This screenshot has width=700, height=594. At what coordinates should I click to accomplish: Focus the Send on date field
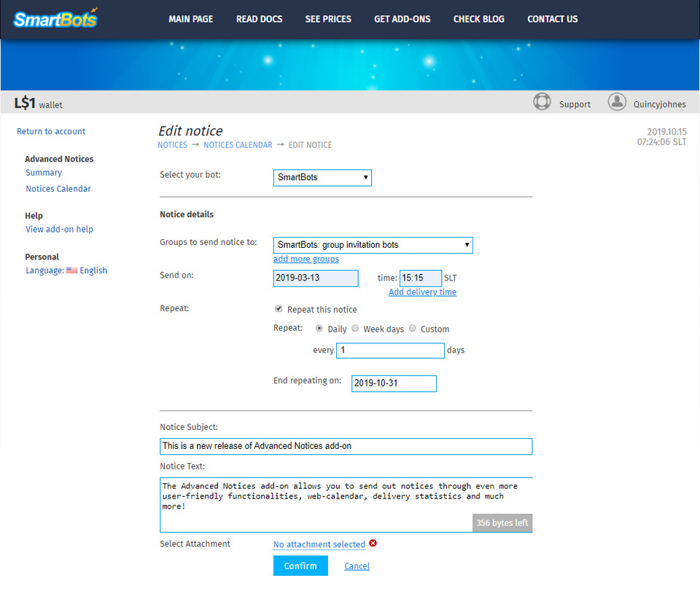click(316, 278)
